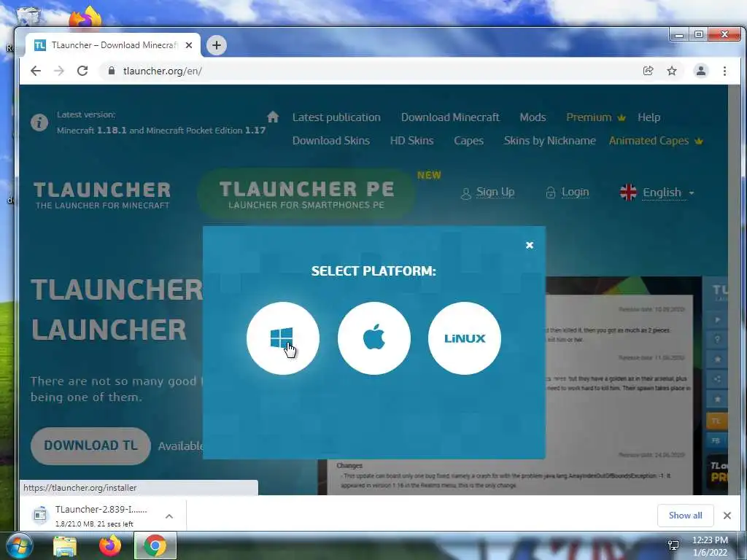Click the browser forward arrow

point(59,71)
